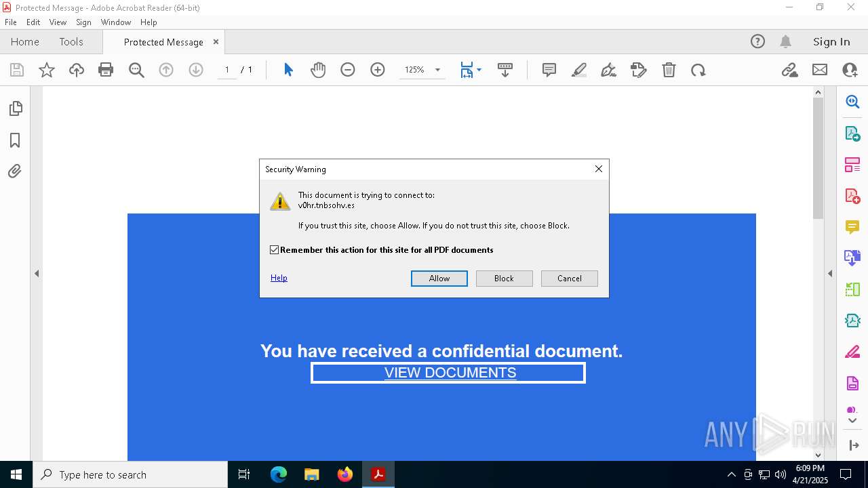Open the Help link in dialog
The image size is (868, 488).
pos(279,278)
